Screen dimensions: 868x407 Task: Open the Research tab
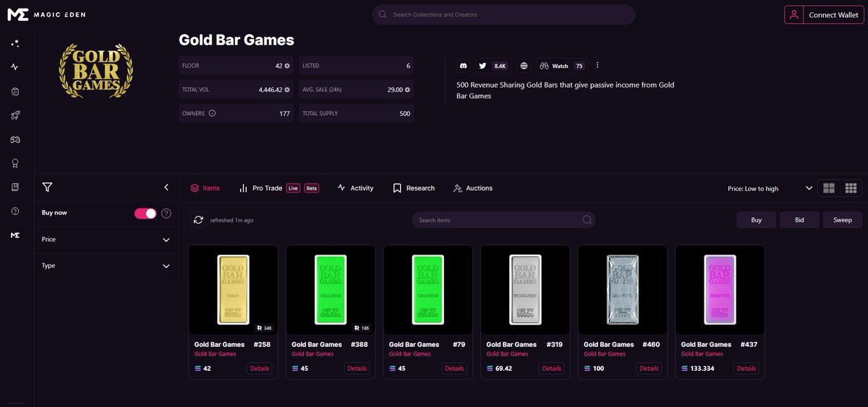coord(414,188)
